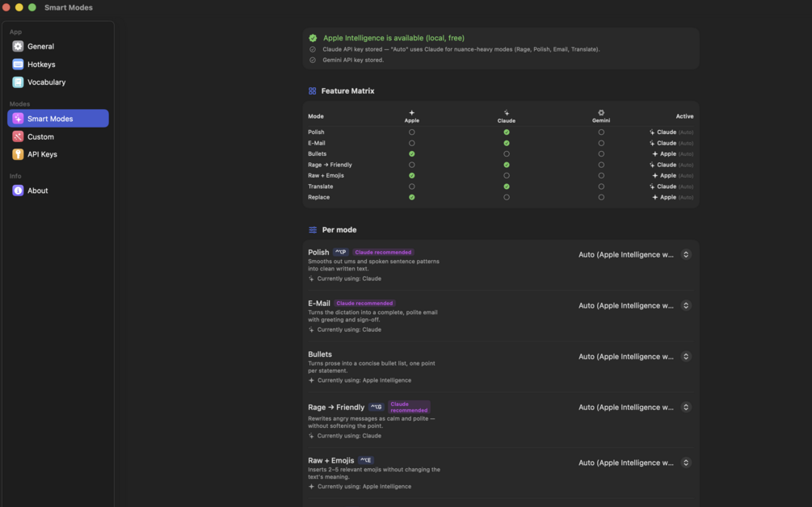Click the Raw + Emojis hotkey badge
This screenshot has height=507, width=812.
(x=366, y=460)
